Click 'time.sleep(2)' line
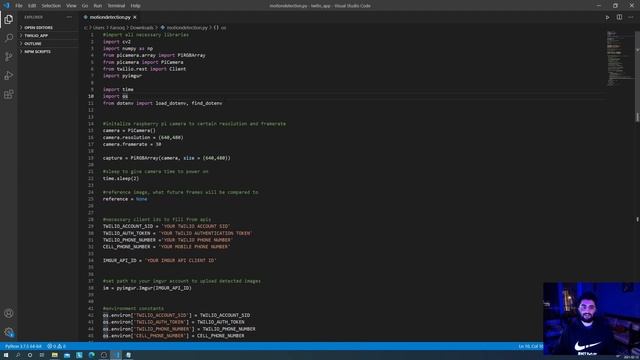This screenshot has width=640, height=360. 121,178
